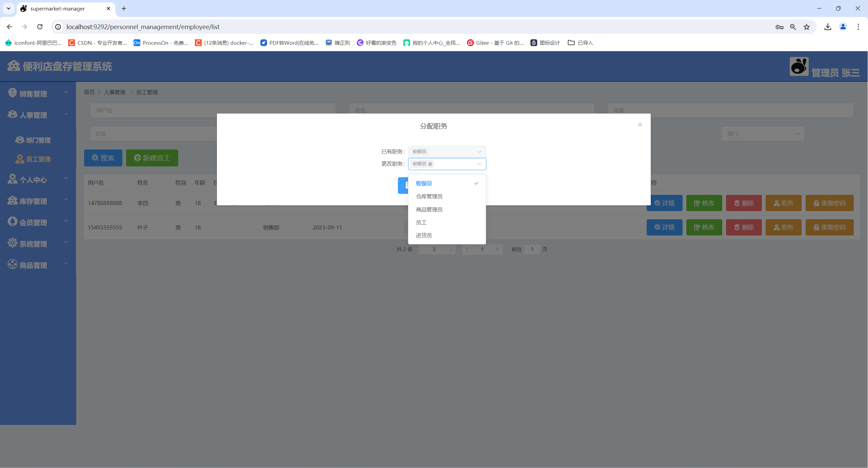Click the 商品管理 icon
This screenshot has width=868, height=468.
click(x=13, y=264)
